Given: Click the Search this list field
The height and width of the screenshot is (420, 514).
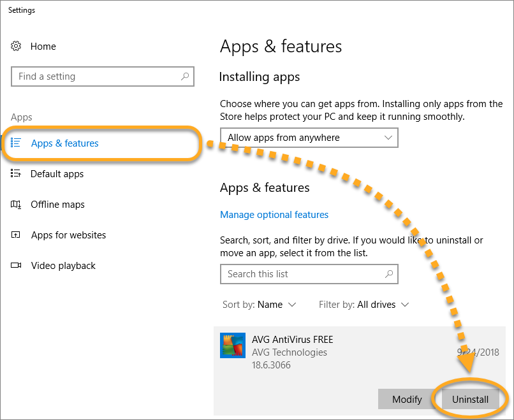Looking at the screenshot, I should click(x=309, y=274).
